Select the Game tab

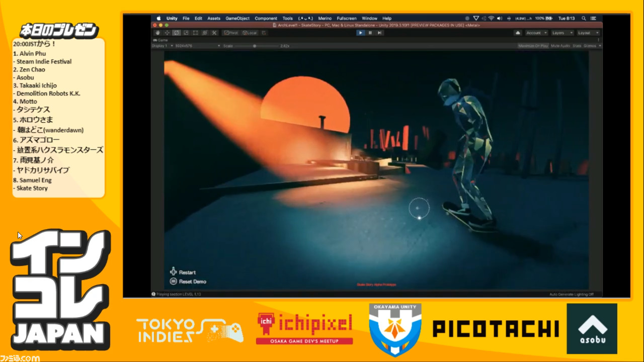coord(161,40)
